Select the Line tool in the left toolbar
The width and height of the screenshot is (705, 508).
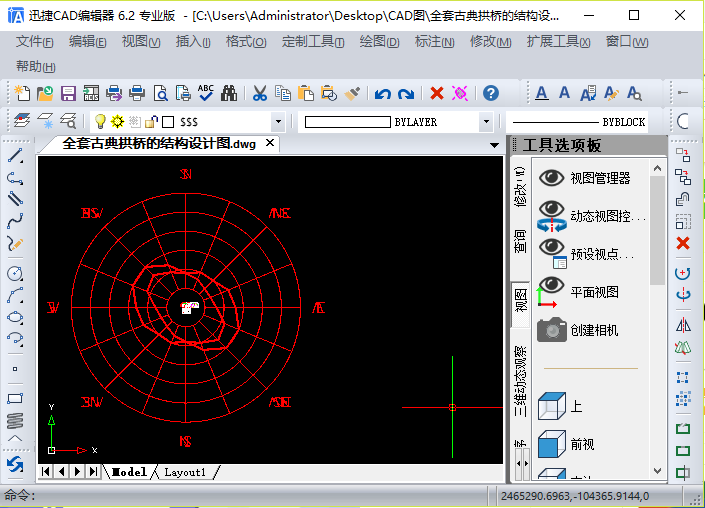(15, 156)
